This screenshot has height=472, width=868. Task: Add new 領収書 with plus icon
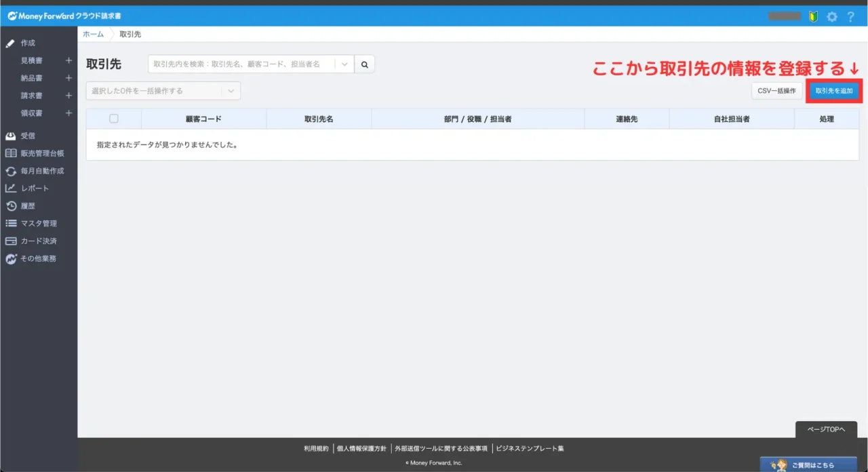coord(68,113)
